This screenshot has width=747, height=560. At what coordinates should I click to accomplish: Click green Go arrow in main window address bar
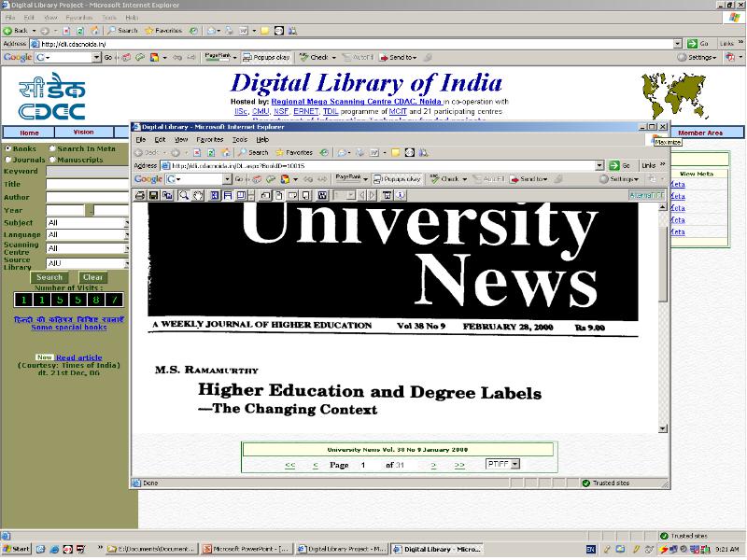pos(692,44)
